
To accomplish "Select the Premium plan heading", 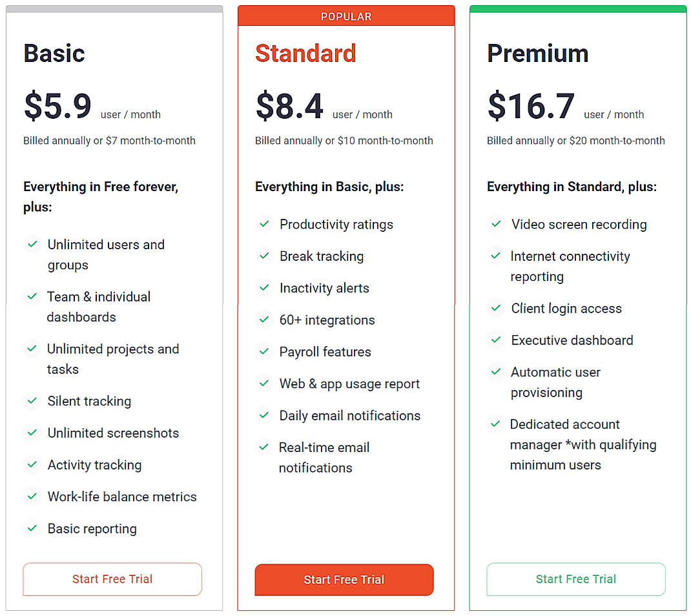I will (538, 54).
